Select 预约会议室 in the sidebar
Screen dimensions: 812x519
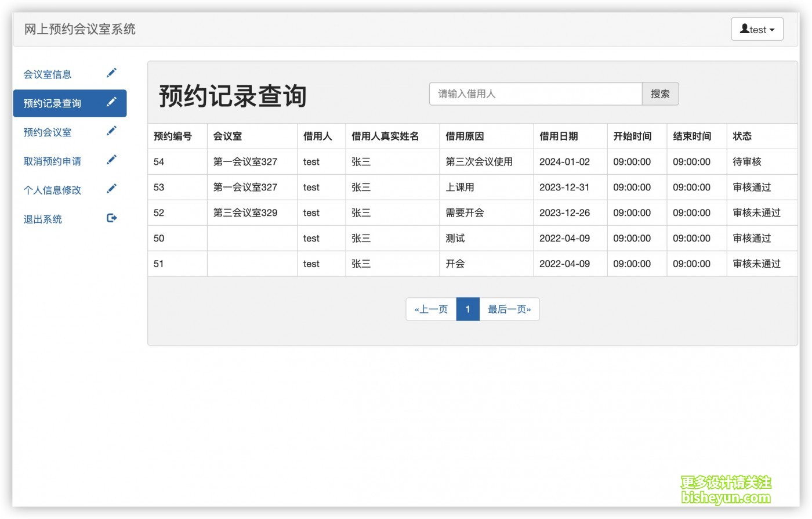pyautogui.click(x=48, y=132)
